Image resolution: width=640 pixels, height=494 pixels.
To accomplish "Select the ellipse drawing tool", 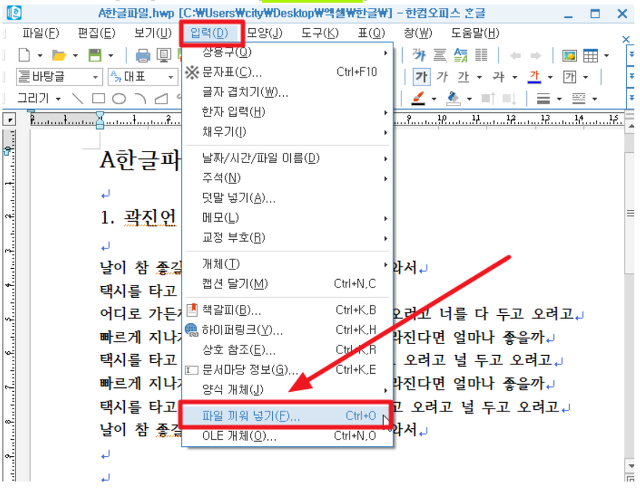I will click(x=119, y=98).
